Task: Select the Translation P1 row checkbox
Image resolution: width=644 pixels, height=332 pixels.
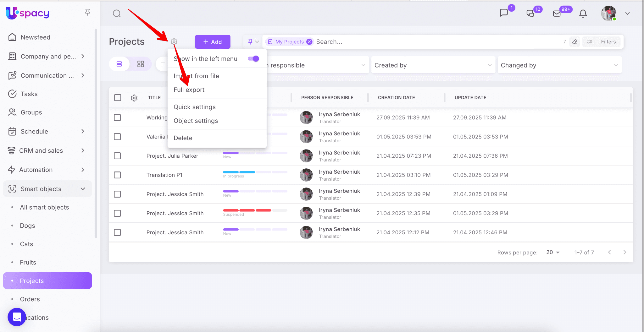Action: tap(117, 175)
